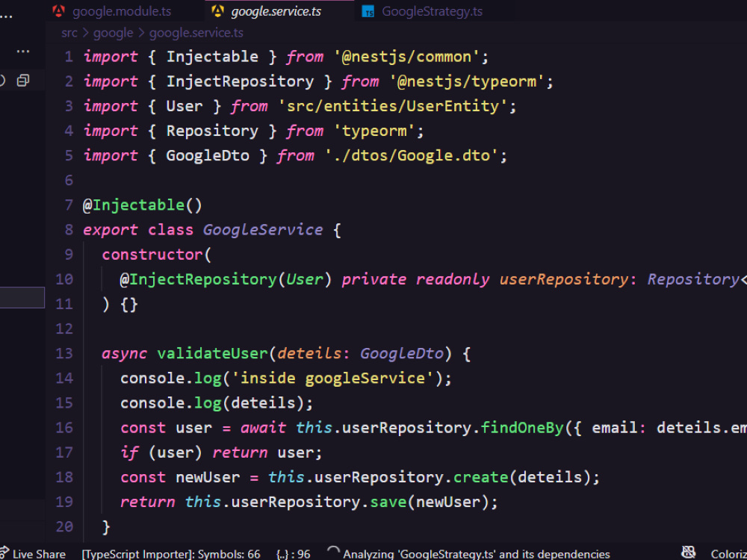Viewport: 747px width, 560px height.
Task: Click the TS file icon on GoogleStrategy.ts tab
Action: tap(368, 12)
